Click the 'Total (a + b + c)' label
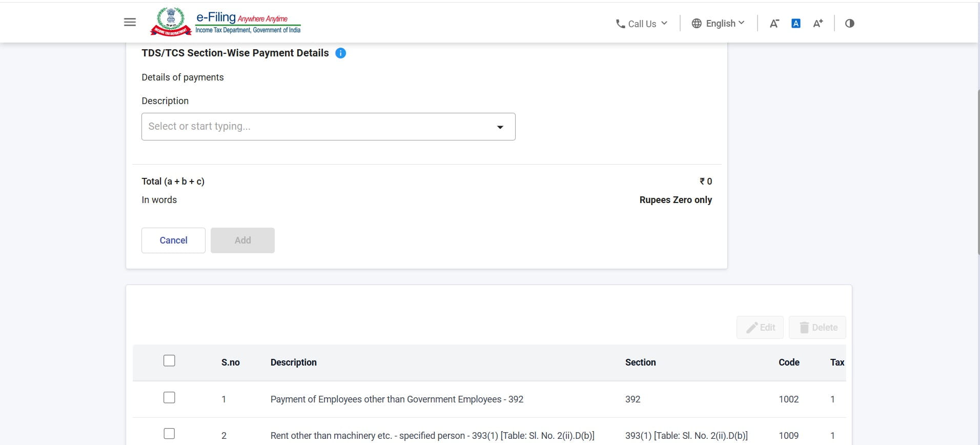Screen dimensions: 980x445 click(x=173, y=181)
